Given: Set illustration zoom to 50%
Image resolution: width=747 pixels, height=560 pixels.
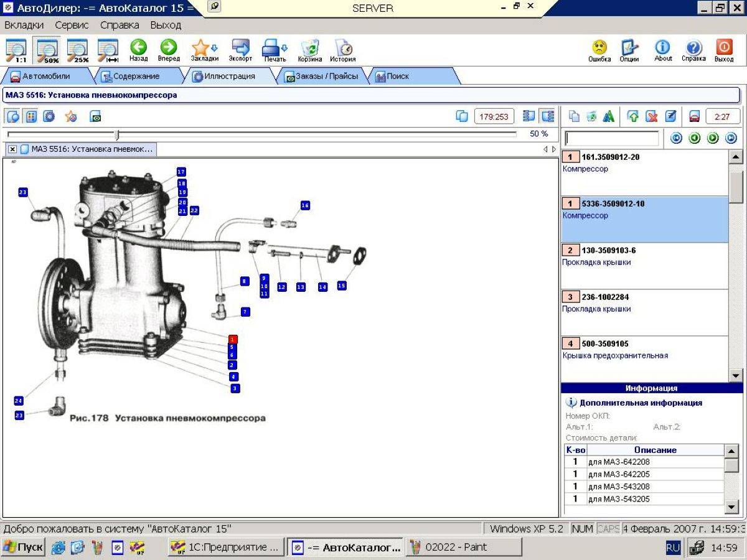Looking at the screenshot, I should point(47,50).
